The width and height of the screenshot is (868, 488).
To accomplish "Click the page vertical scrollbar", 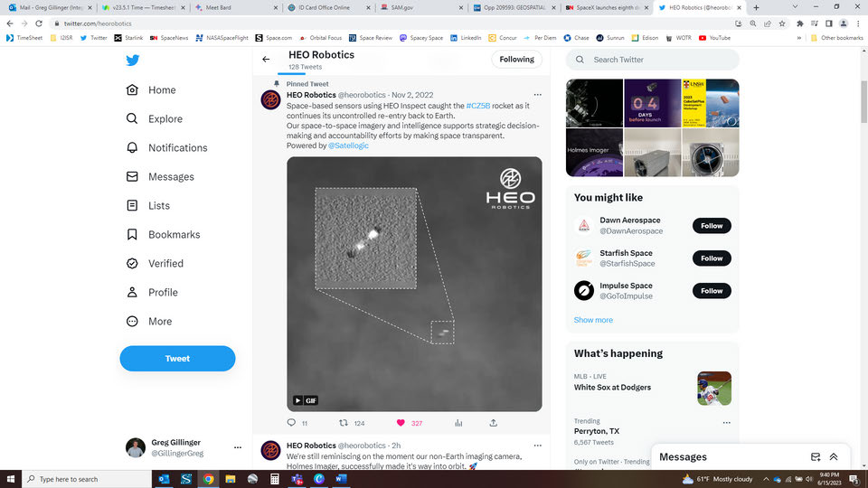I will [863, 102].
